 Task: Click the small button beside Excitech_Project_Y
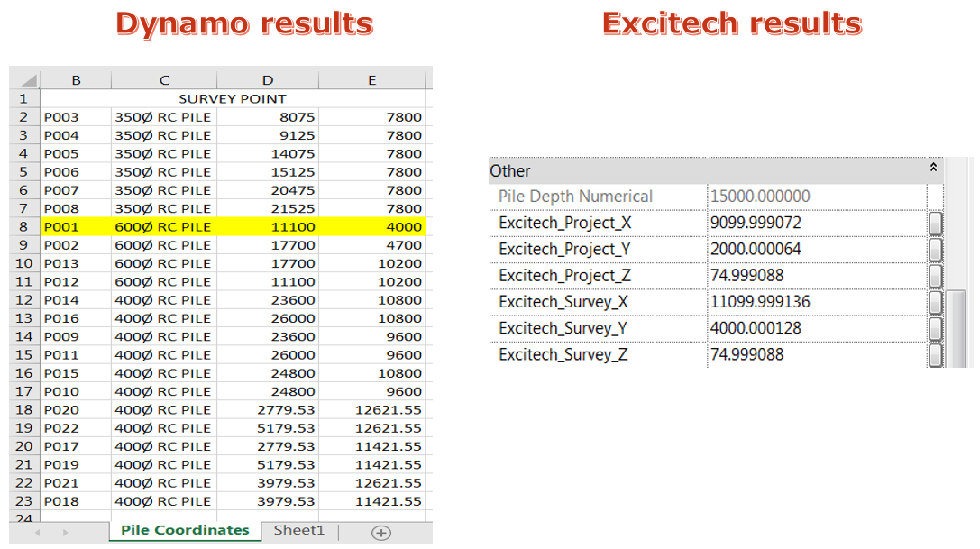[935, 250]
